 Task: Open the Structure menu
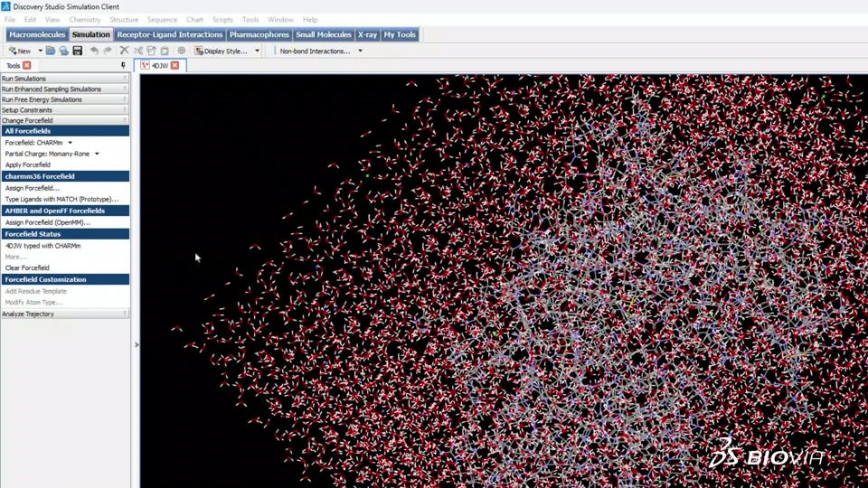pos(124,19)
